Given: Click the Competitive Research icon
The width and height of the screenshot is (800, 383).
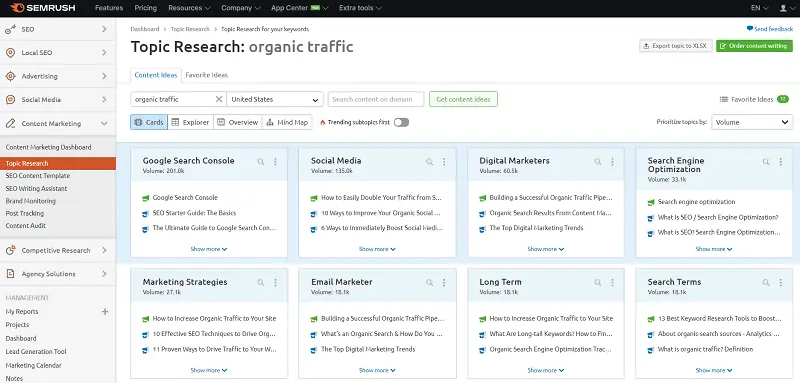Looking at the screenshot, I should 10,250.
